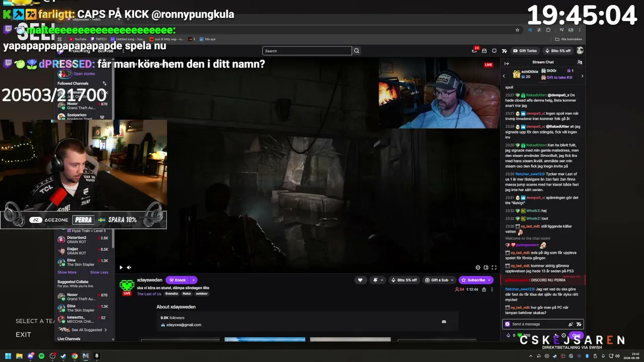Open Spotify from the taskbar
Screen dimensions: 644x362
tap(41, 356)
